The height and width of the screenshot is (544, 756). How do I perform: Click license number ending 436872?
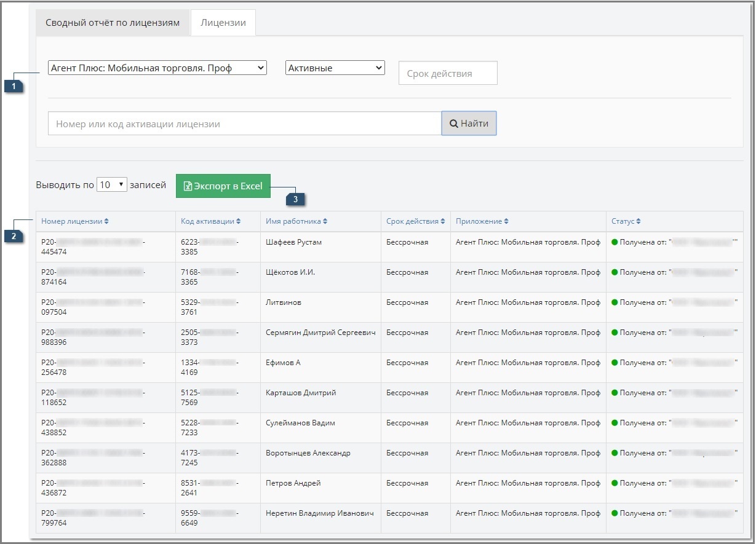(94, 488)
